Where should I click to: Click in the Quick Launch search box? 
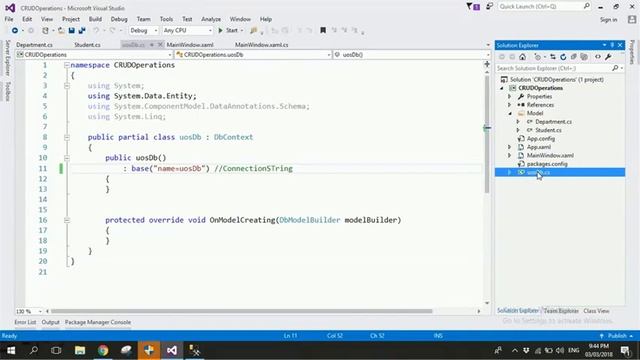544,7
